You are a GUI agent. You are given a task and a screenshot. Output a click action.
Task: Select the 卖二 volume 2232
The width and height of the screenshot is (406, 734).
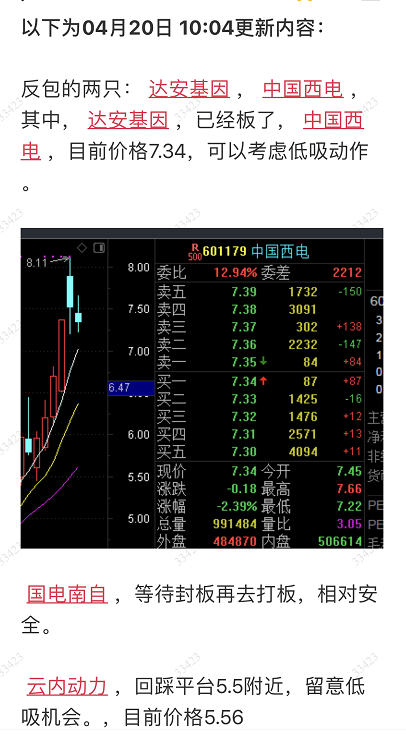[303, 345]
